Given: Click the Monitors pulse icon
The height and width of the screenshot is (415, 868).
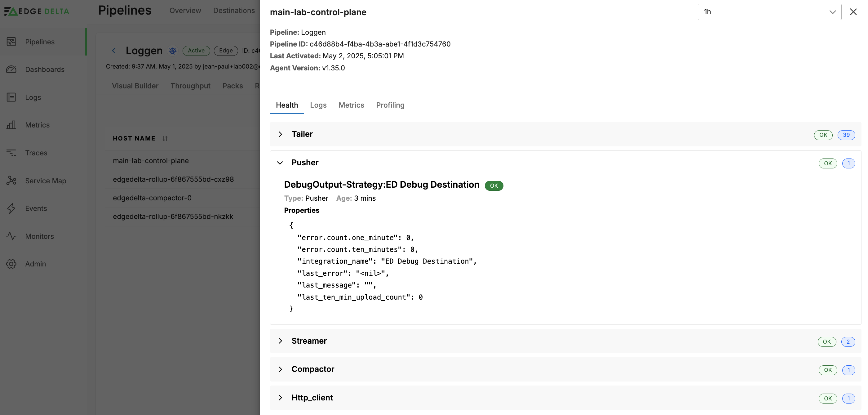Looking at the screenshot, I should click(x=11, y=236).
